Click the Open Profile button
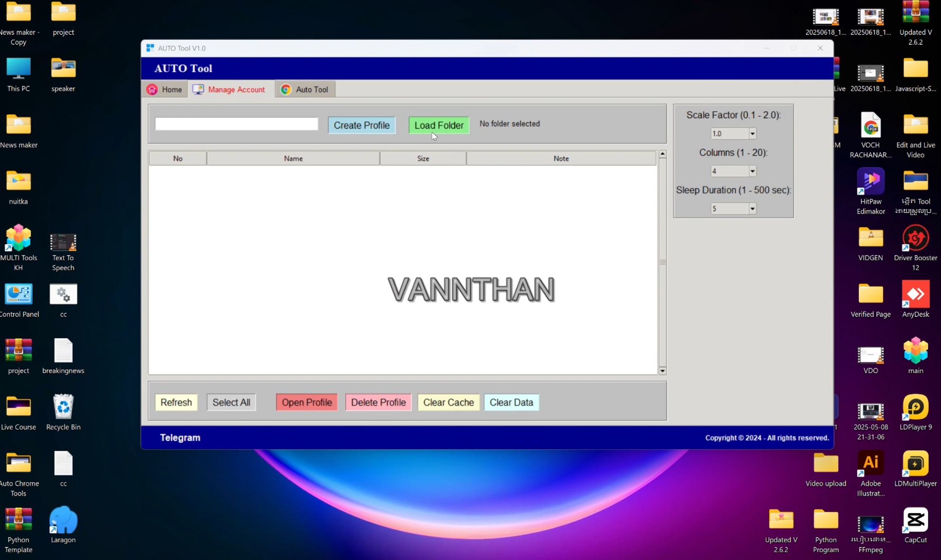 click(306, 402)
